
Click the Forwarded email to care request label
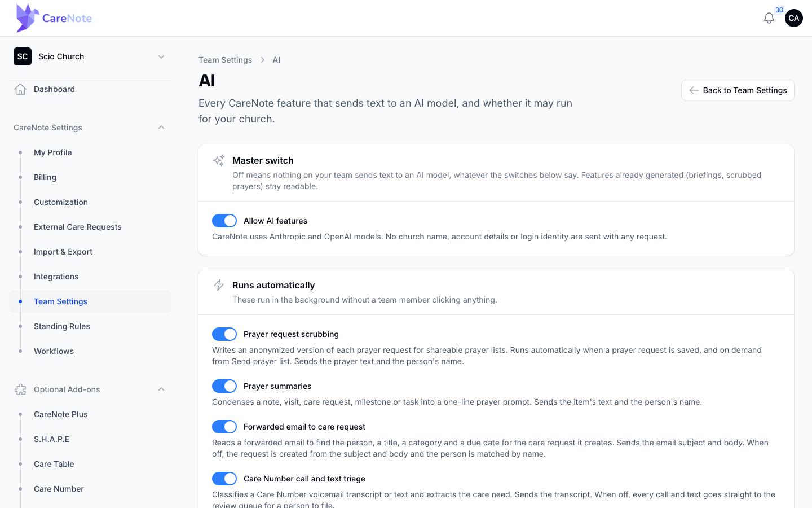[304, 427]
